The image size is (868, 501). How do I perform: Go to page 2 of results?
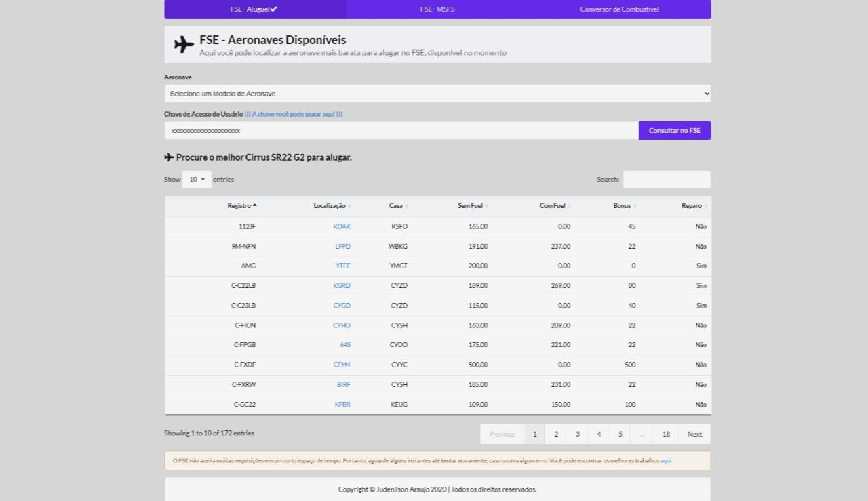coord(556,434)
